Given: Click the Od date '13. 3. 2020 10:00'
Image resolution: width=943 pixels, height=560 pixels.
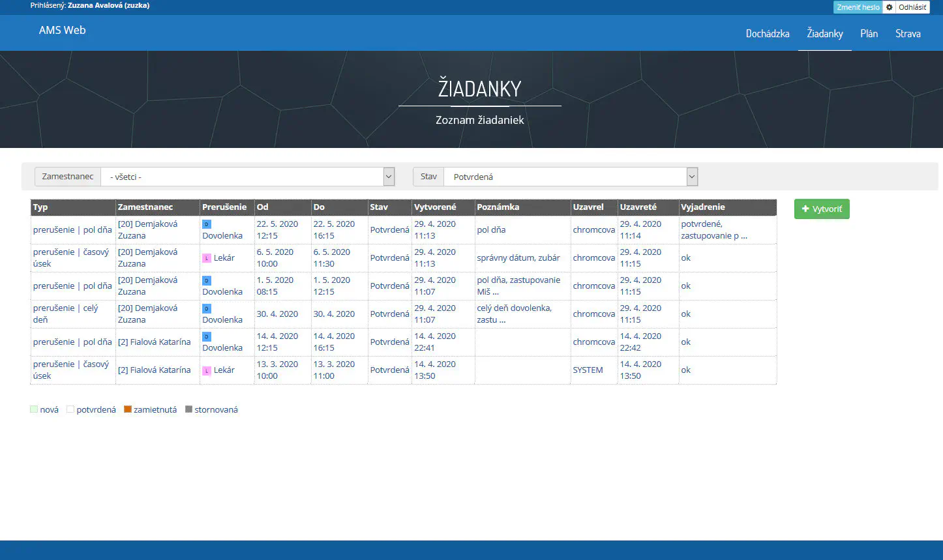Looking at the screenshot, I should point(277,370).
